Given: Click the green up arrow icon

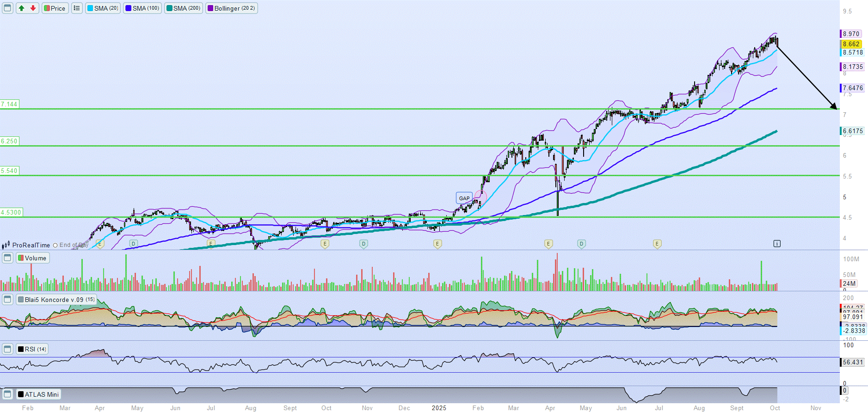Looking at the screenshot, I should coord(22,8).
